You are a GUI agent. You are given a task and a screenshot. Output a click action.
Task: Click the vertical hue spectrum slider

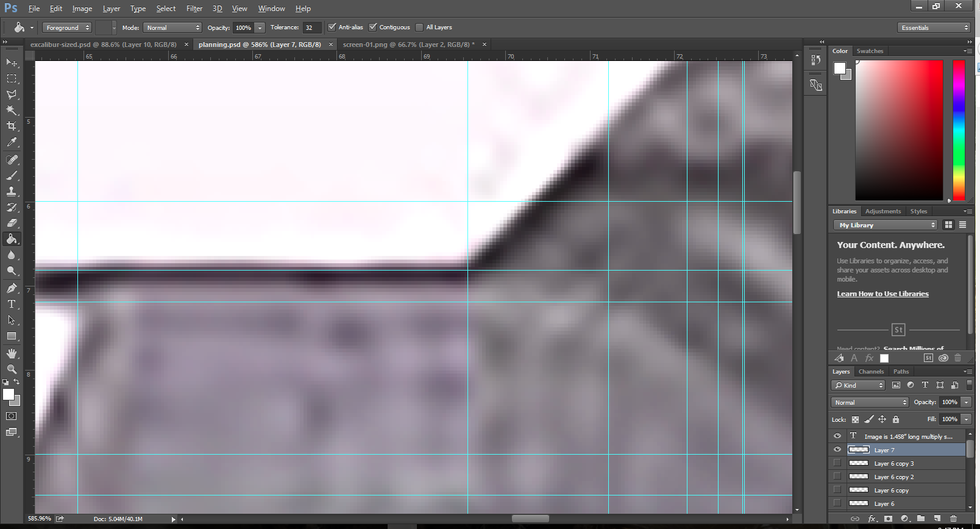[x=959, y=130]
